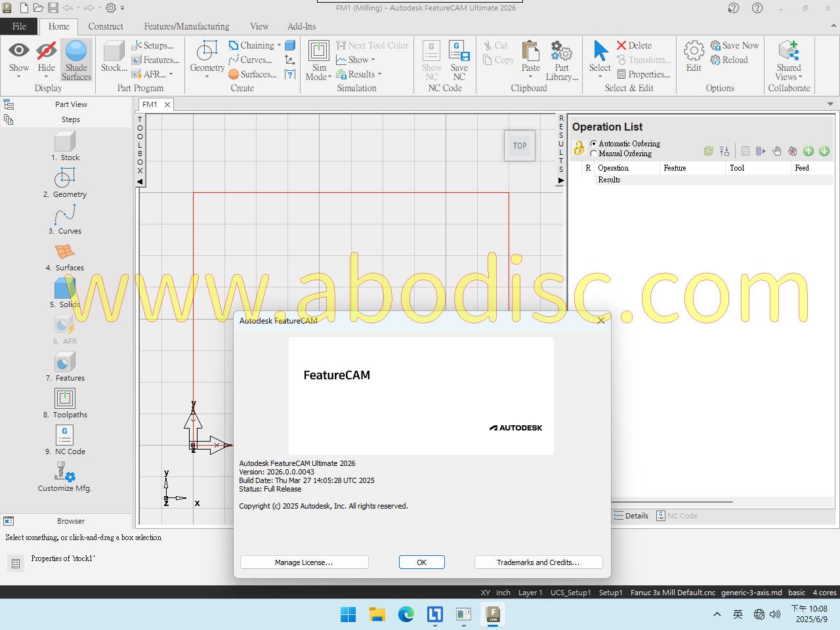Image resolution: width=840 pixels, height=630 pixels.
Task: Click the Open folder icon in quick access toolbar
Action: (38, 8)
